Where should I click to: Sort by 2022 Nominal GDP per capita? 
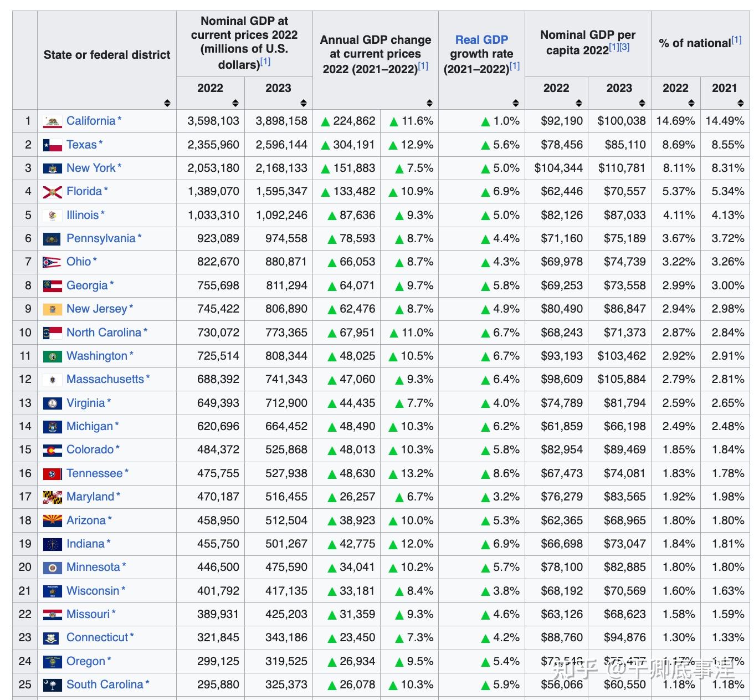point(579,103)
